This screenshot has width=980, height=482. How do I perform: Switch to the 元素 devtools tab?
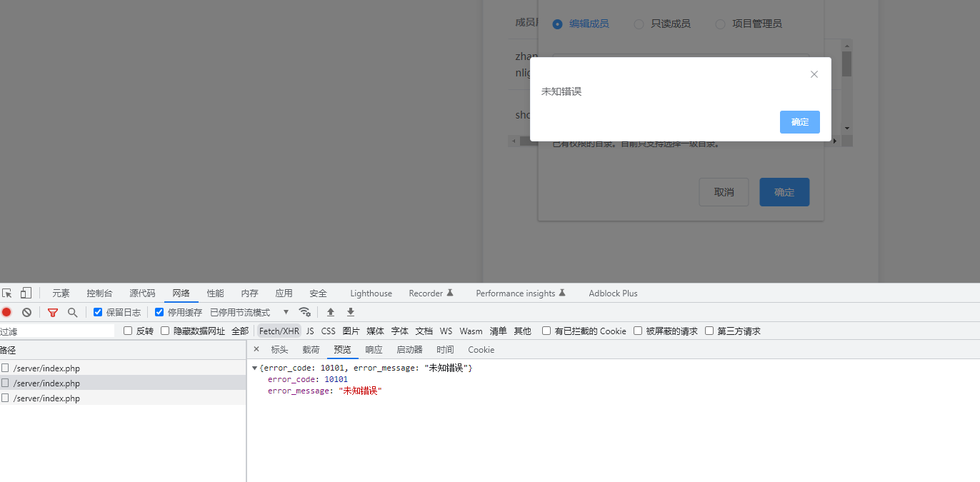[61, 293]
